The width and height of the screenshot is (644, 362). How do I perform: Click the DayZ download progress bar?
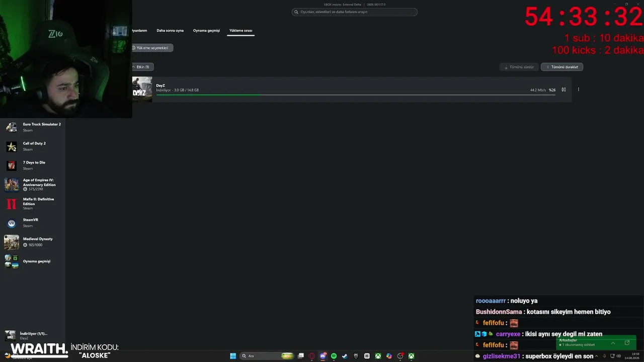[x=356, y=95]
